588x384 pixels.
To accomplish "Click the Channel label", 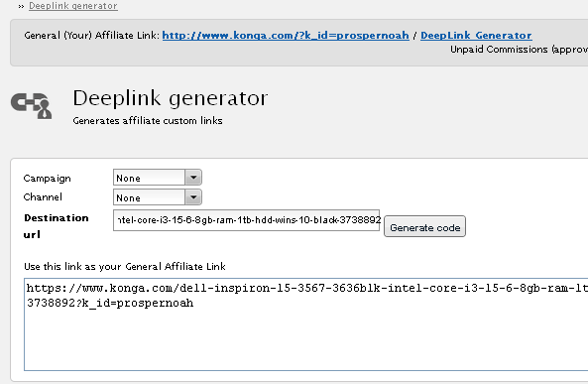I will click(43, 197).
